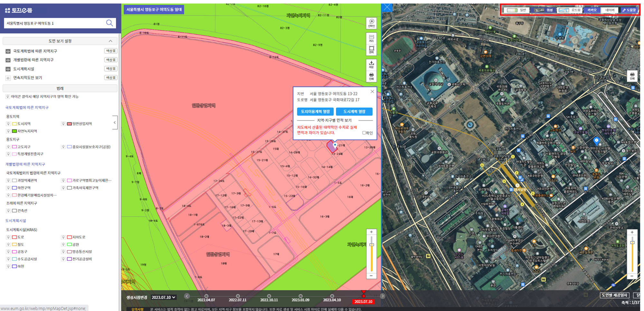Click timeline previous arrow
This screenshot has height=311, width=644.
click(x=187, y=296)
